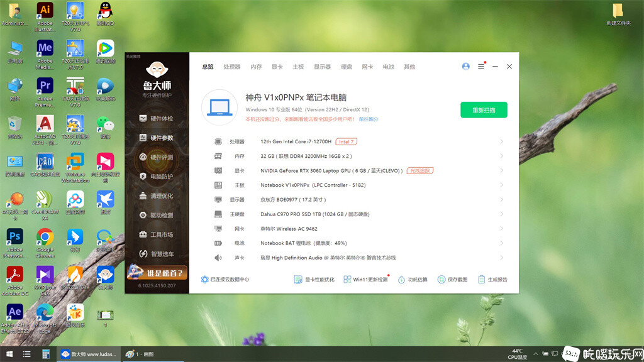The width and height of the screenshot is (644, 362).
Task: Open the 显卡 tab
Action: pos(277,67)
